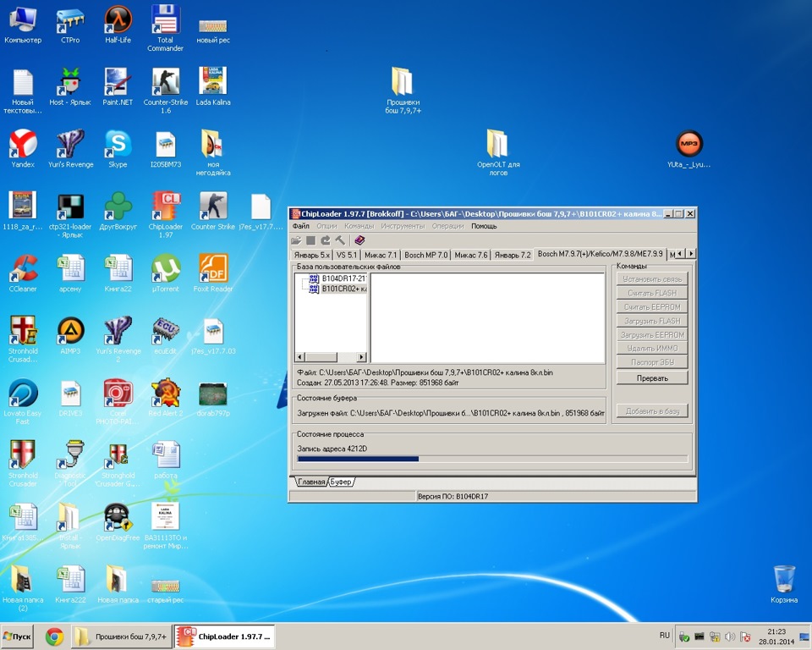This screenshot has height=650, width=812.
Task: Click the Удалить ИММО button
Action: pos(652,349)
